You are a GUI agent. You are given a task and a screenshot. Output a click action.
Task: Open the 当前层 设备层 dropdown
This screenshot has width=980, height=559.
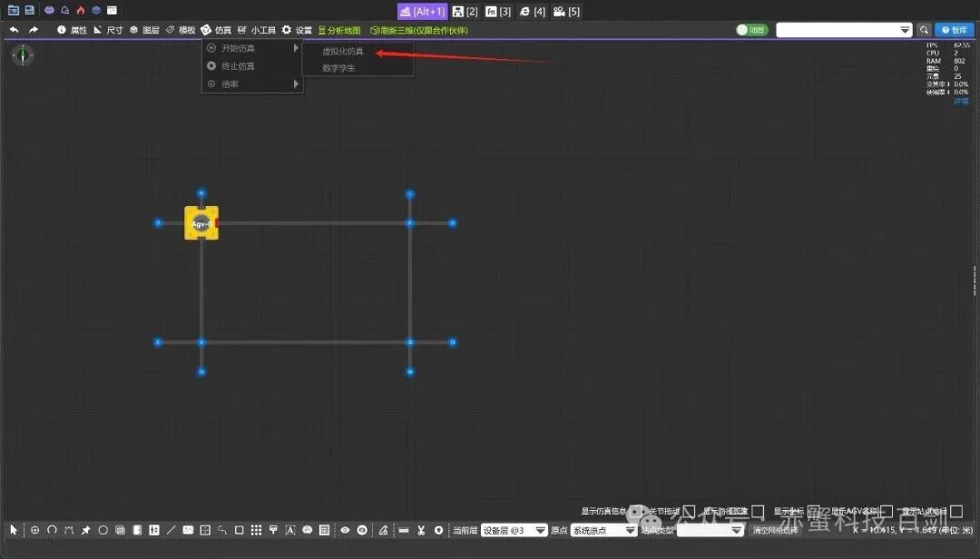pos(514,530)
